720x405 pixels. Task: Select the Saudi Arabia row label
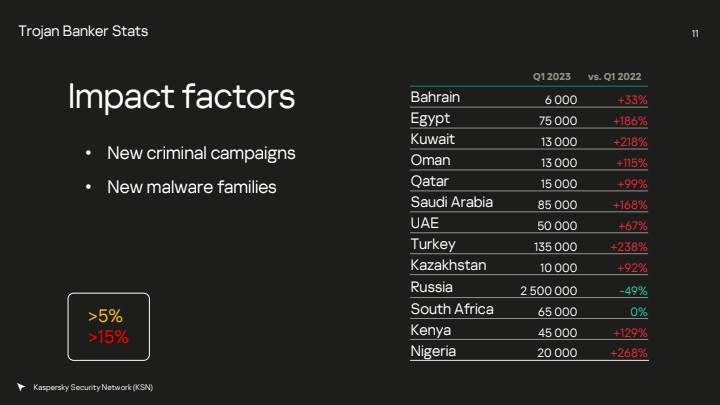point(451,202)
